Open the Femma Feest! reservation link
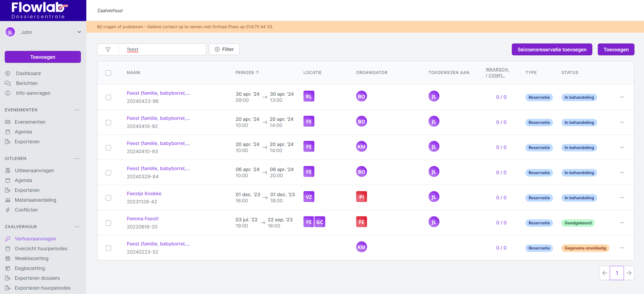The image size is (644, 294). point(143,219)
